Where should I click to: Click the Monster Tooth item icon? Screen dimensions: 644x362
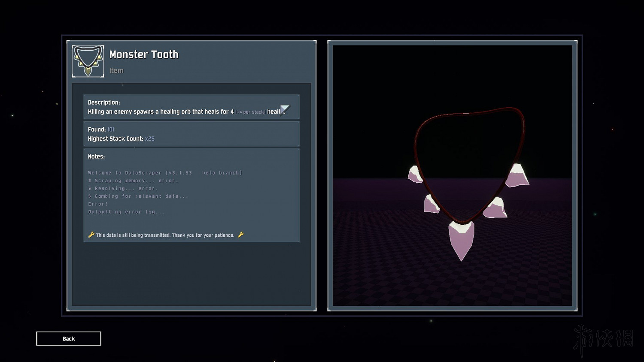click(88, 61)
